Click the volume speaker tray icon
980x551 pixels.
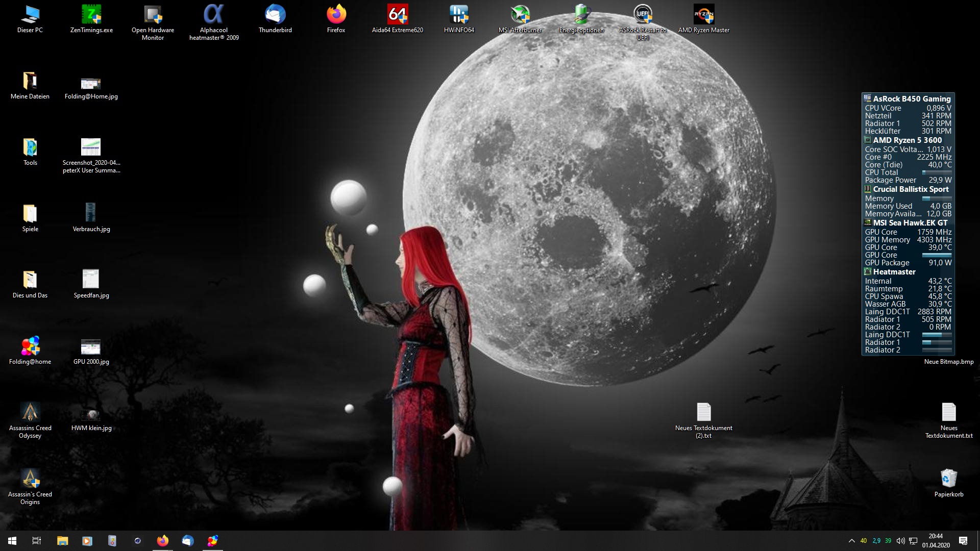tap(900, 541)
